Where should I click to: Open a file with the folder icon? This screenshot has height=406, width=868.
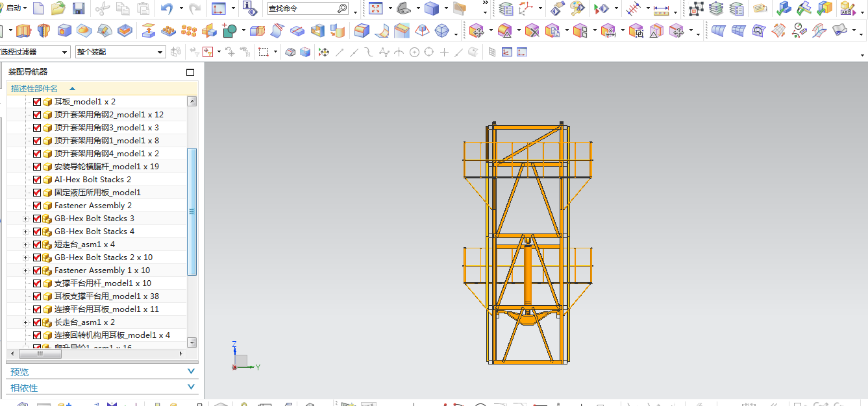(58, 8)
